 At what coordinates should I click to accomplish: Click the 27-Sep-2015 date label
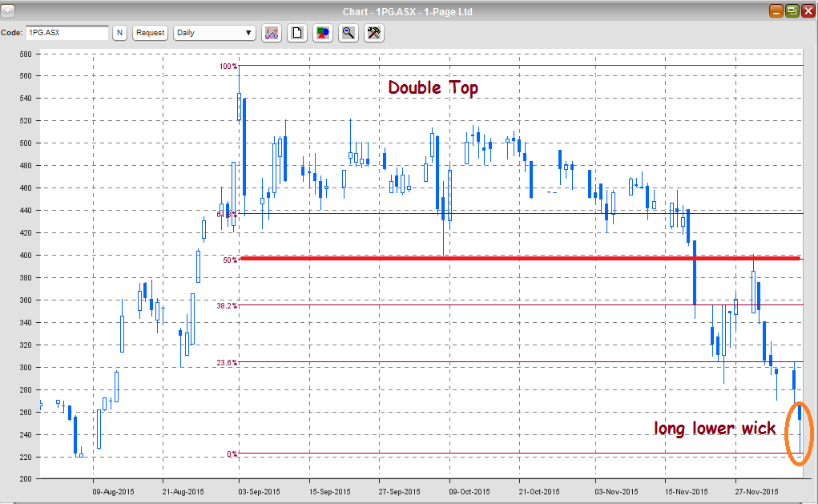(399, 492)
